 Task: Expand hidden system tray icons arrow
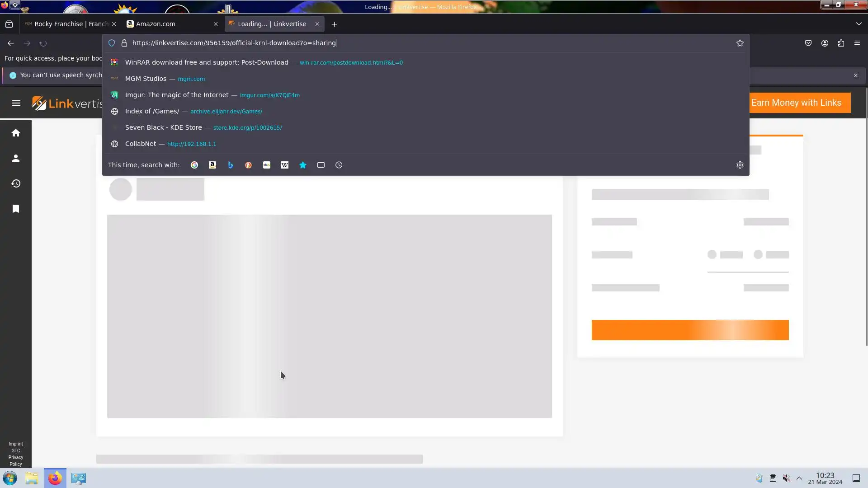799,478
